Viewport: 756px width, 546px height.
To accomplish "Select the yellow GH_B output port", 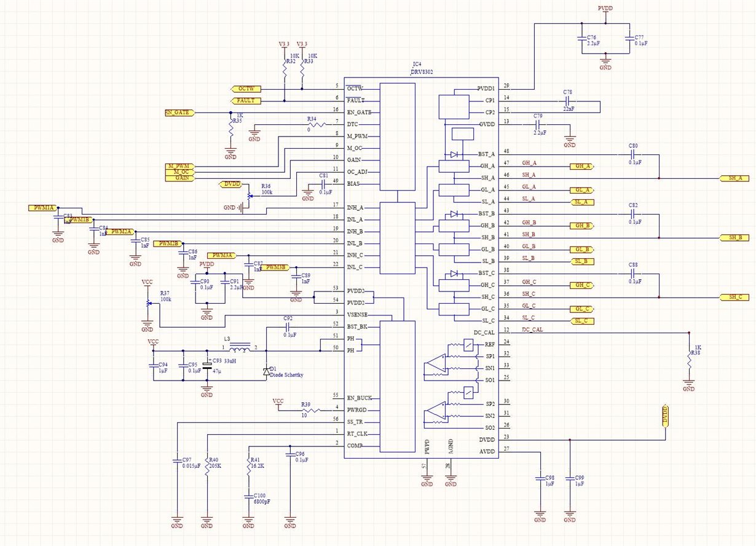I will [x=581, y=226].
